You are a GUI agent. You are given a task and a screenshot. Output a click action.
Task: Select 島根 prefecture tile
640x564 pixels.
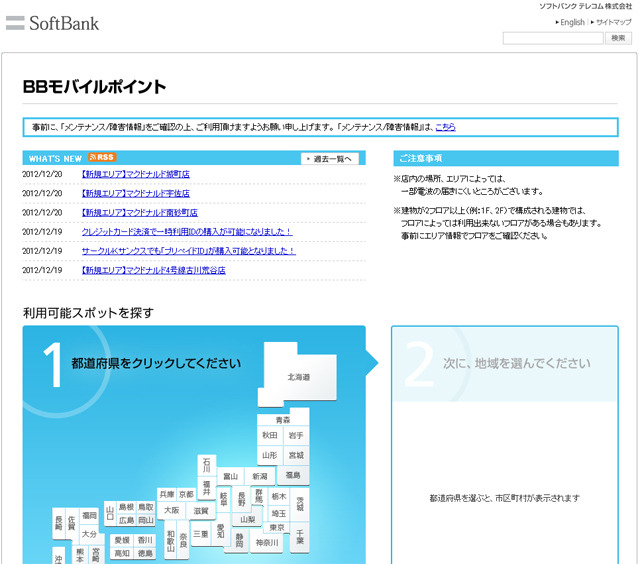(x=126, y=507)
